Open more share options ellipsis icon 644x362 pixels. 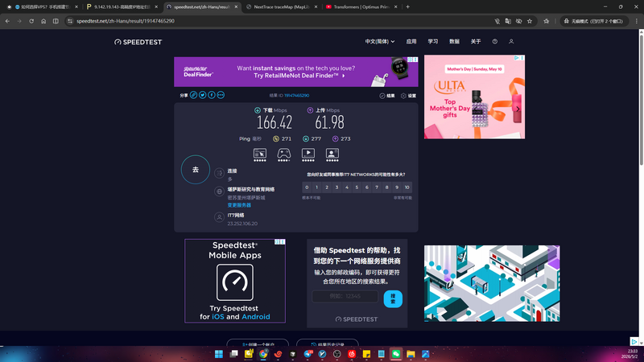coord(221,95)
